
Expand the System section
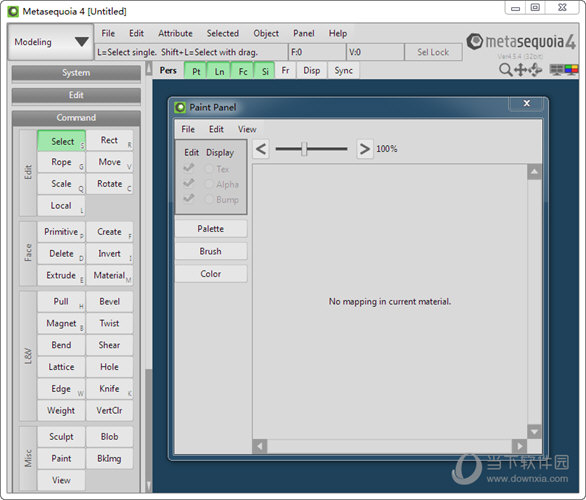tap(76, 73)
